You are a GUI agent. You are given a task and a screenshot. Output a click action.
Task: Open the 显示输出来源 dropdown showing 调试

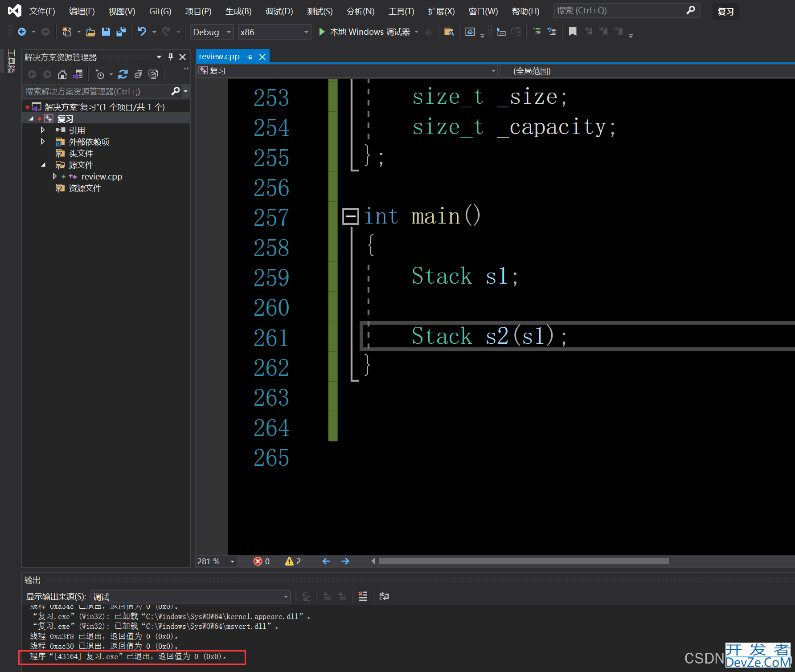pos(191,597)
